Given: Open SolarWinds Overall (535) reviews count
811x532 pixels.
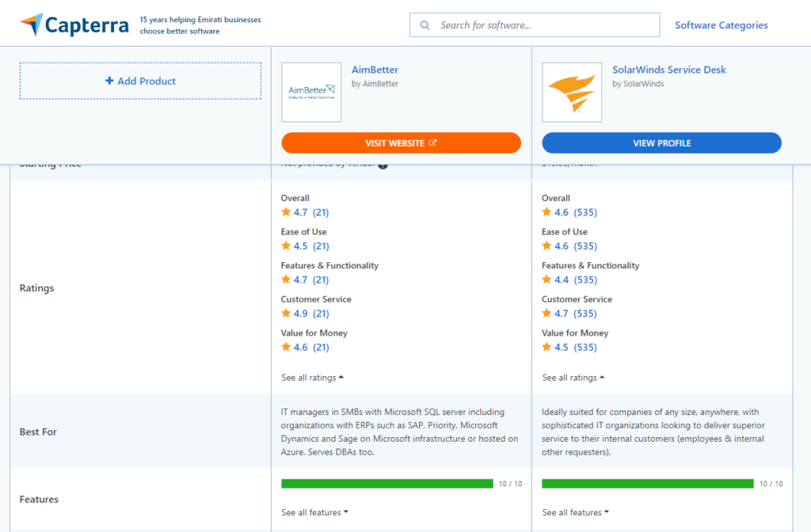Looking at the screenshot, I should click(x=585, y=212).
